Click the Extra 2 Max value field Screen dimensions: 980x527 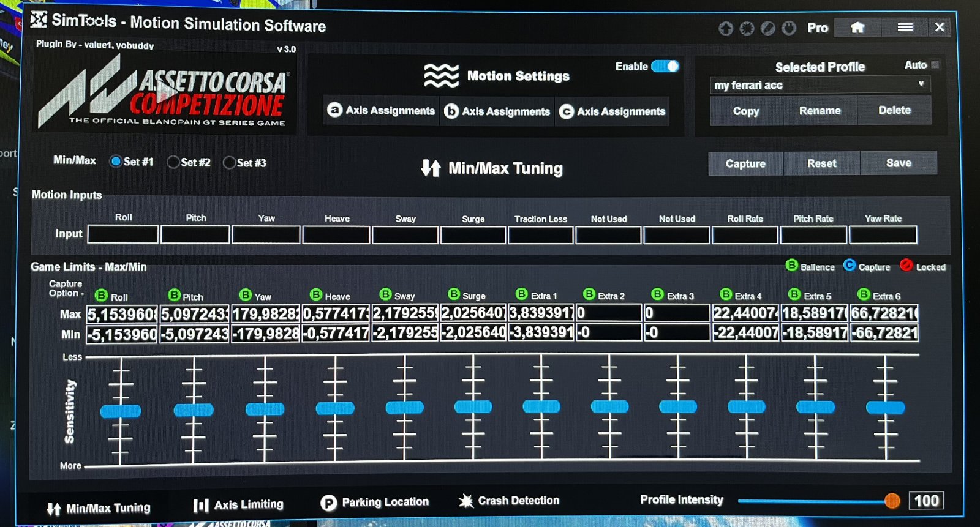click(608, 313)
